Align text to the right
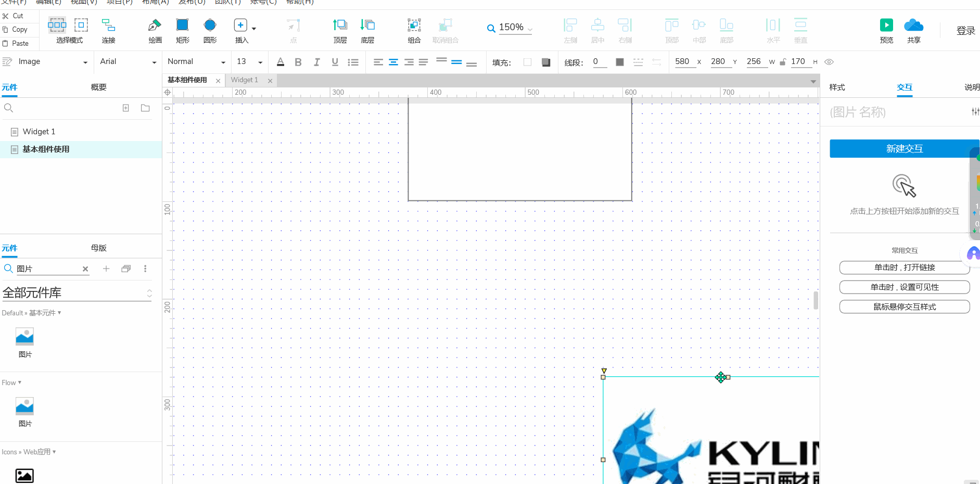Image resolution: width=980 pixels, height=484 pixels. [x=409, y=62]
